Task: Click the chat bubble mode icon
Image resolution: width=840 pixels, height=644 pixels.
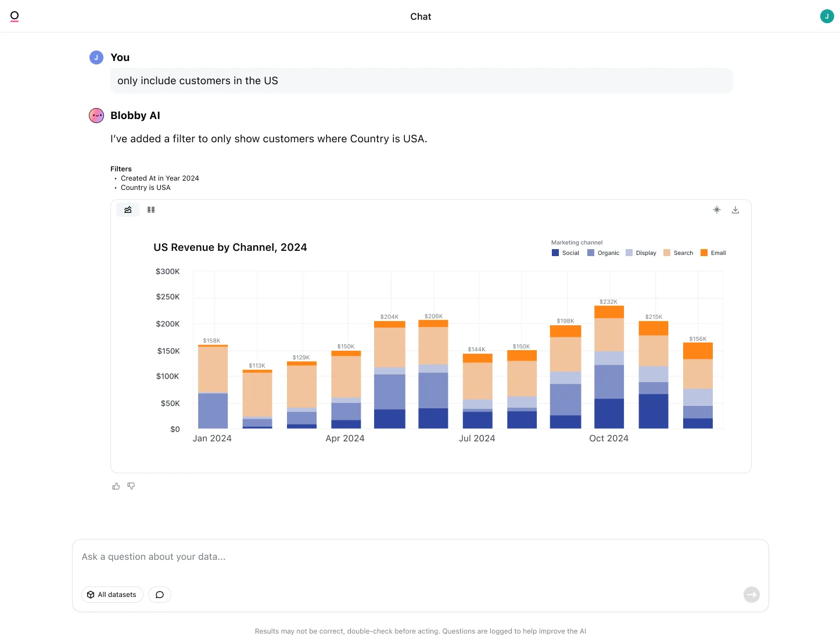Action: coord(160,595)
